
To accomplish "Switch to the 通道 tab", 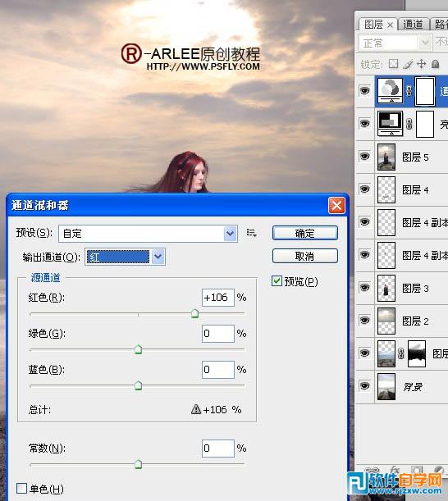I will 413,25.
